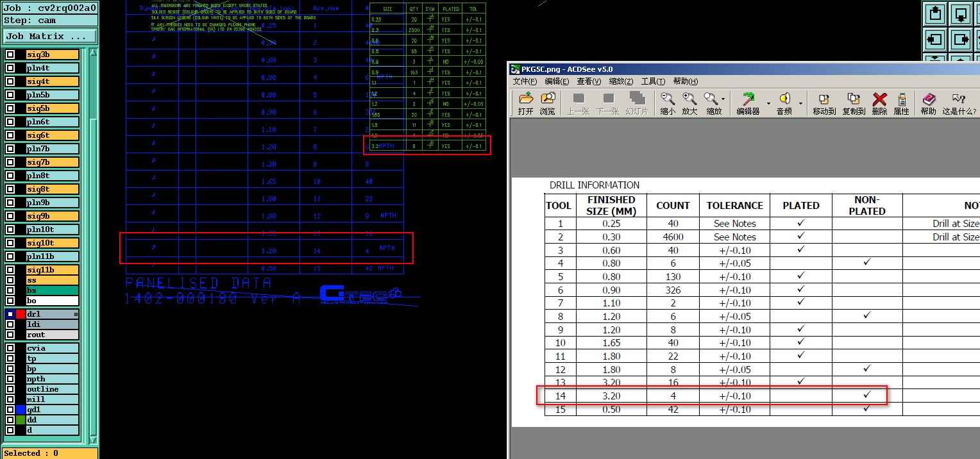Toggle the pln4t layer checkbox
Screen dimensions: 980x459
tap(10, 68)
